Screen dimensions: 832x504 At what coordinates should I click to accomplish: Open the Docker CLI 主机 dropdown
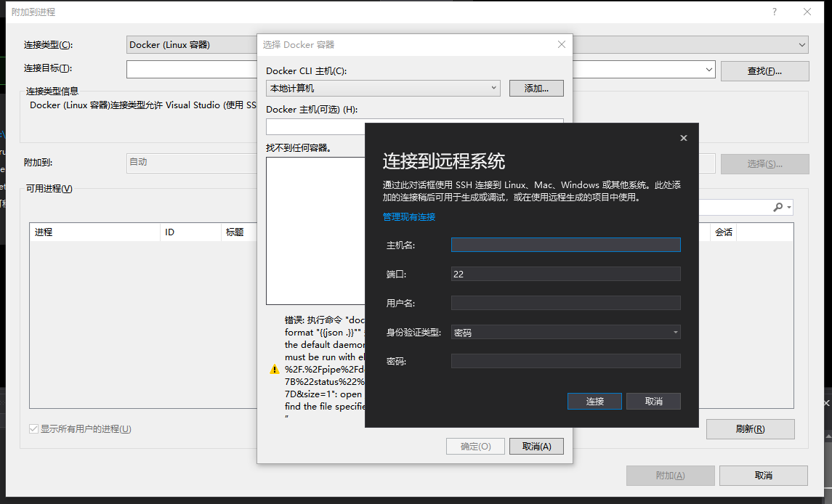tap(383, 88)
